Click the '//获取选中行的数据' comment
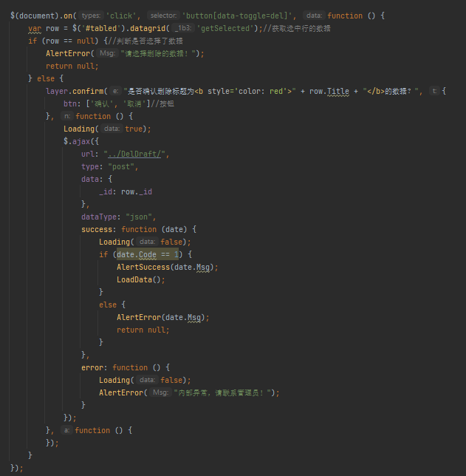 click(297, 29)
